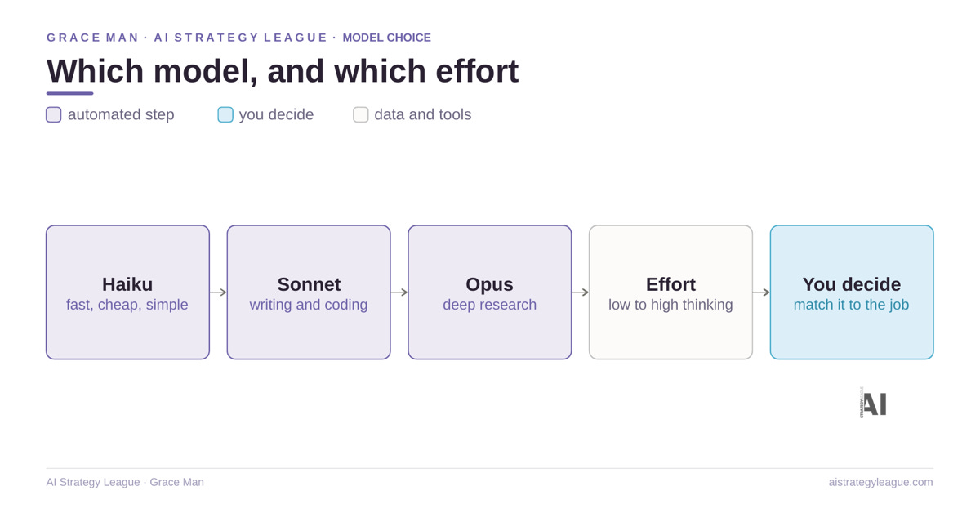The image size is (980, 513).
Task: Click the AI Strategy League logo
Action: point(874,404)
